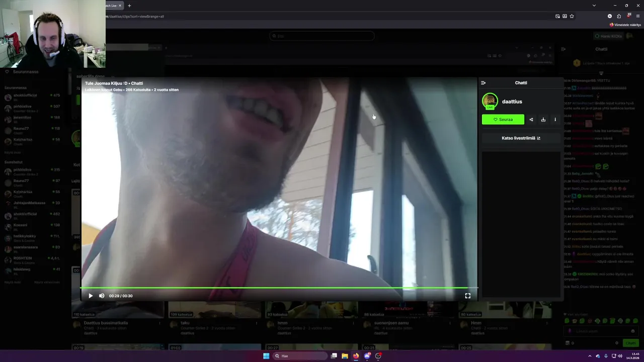Open Firefox from the taskbar
This screenshot has height=362, width=644.
pos(356,356)
